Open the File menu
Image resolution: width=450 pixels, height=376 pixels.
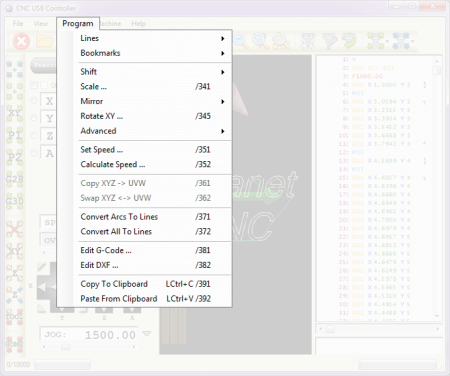tap(18, 24)
